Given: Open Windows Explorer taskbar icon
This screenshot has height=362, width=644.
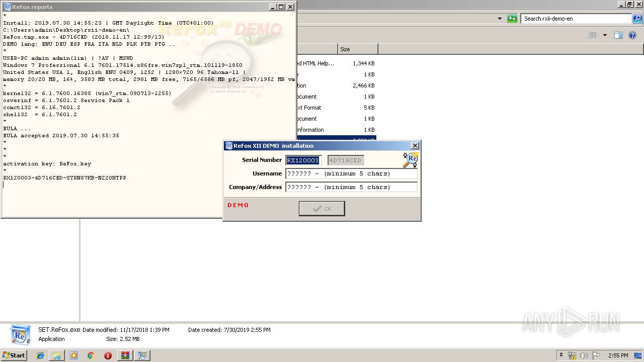Looking at the screenshot, I should [x=57, y=355].
